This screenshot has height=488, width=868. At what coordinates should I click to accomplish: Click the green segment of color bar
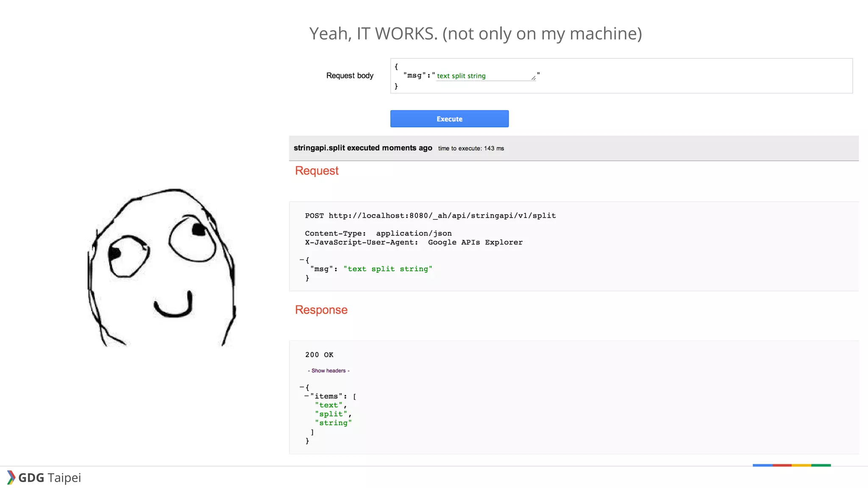[x=821, y=465]
